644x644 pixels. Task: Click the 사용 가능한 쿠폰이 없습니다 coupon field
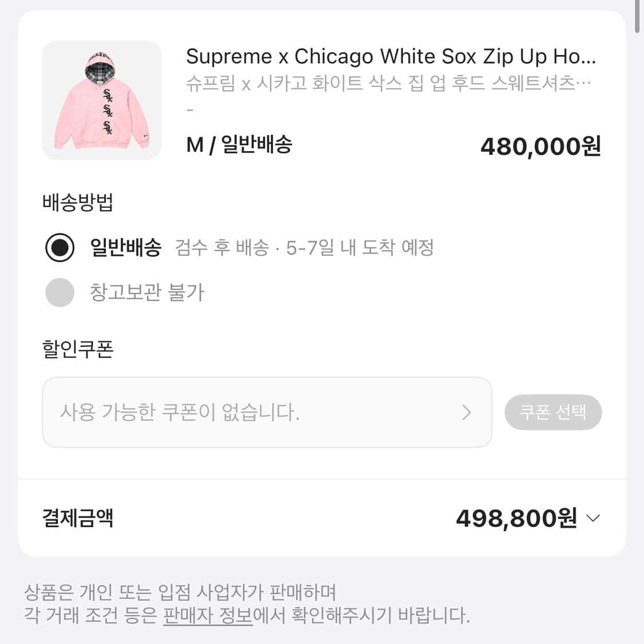coord(252,412)
